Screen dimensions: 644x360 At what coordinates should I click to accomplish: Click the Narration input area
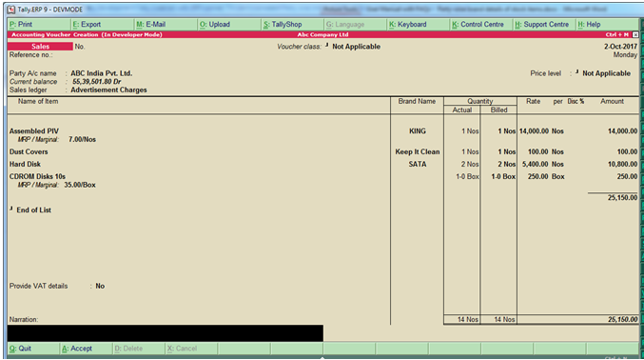(166, 333)
